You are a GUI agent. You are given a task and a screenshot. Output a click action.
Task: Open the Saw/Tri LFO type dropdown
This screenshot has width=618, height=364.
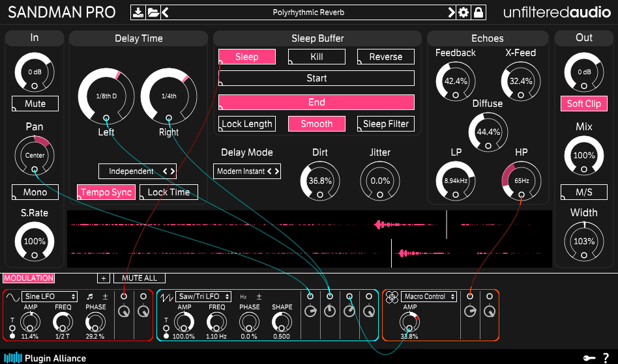(203, 296)
